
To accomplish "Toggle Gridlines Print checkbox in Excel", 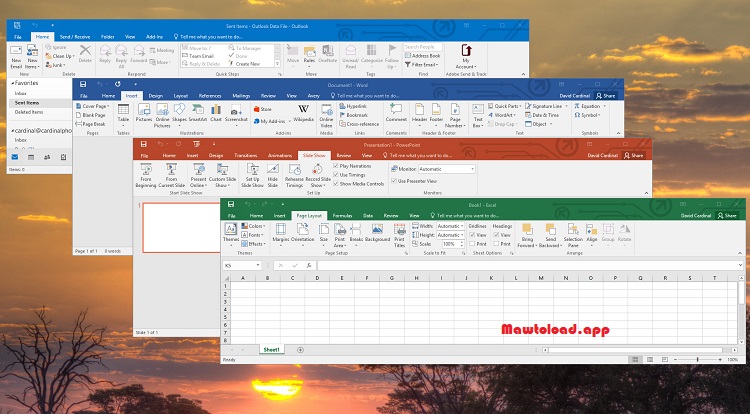I will click(472, 244).
